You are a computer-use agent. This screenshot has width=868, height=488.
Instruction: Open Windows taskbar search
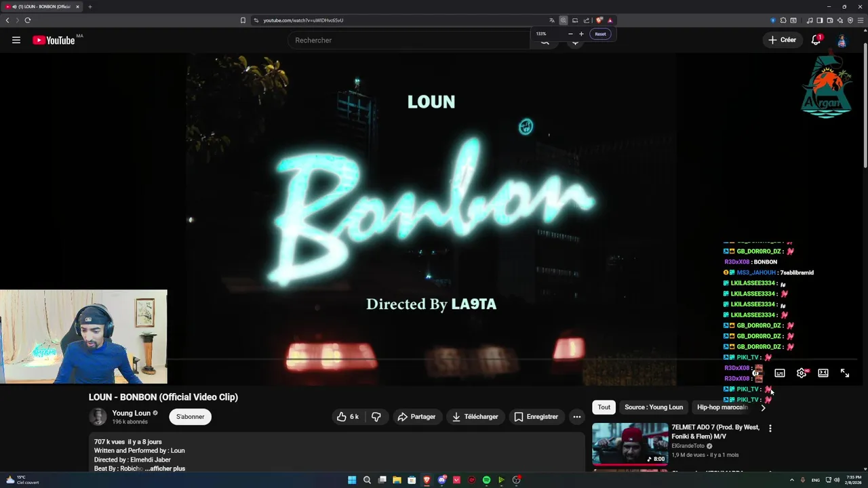tap(367, 480)
